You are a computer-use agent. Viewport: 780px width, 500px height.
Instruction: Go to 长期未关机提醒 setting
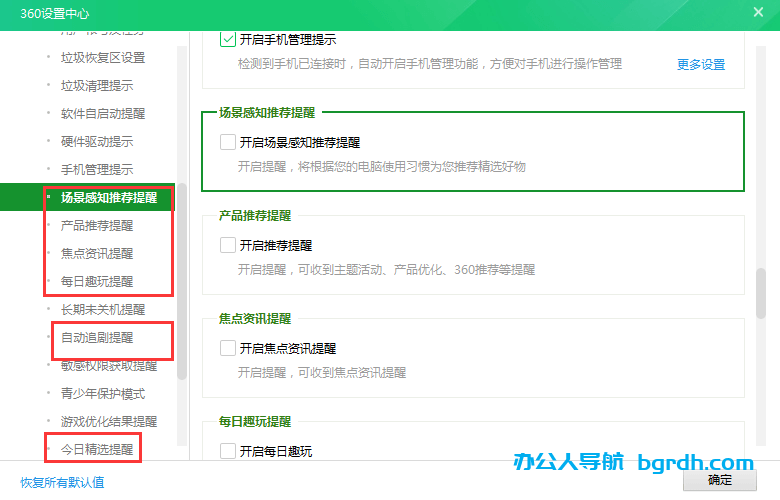(x=103, y=309)
